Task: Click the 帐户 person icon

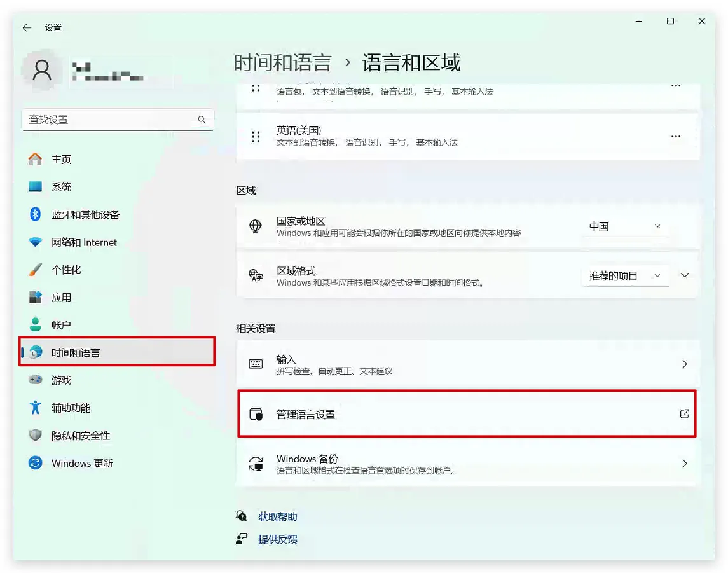Action: (x=35, y=324)
